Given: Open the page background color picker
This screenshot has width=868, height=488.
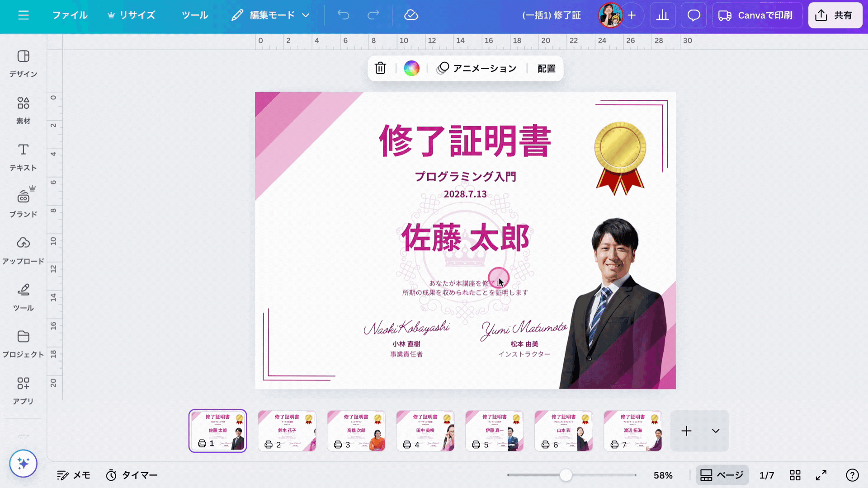Looking at the screenshot, I should (411, 68).
